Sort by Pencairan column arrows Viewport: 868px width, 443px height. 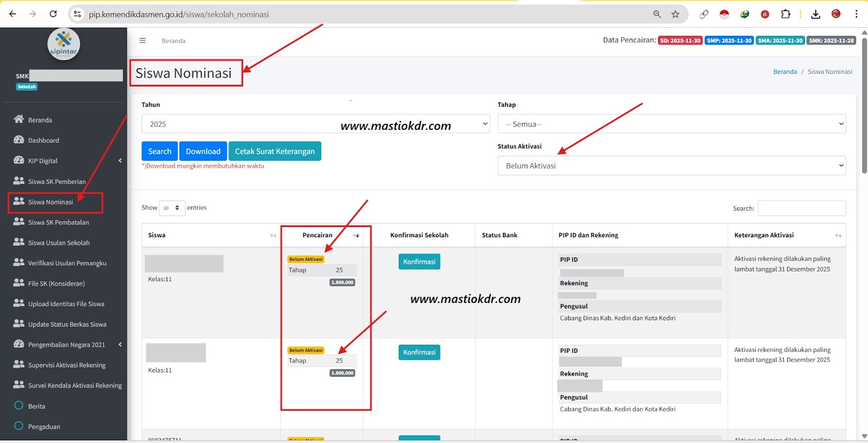click(x=356, y=236)
